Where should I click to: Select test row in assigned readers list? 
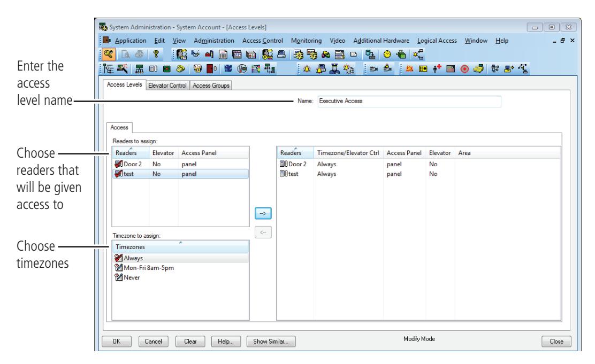click(418, 174)
